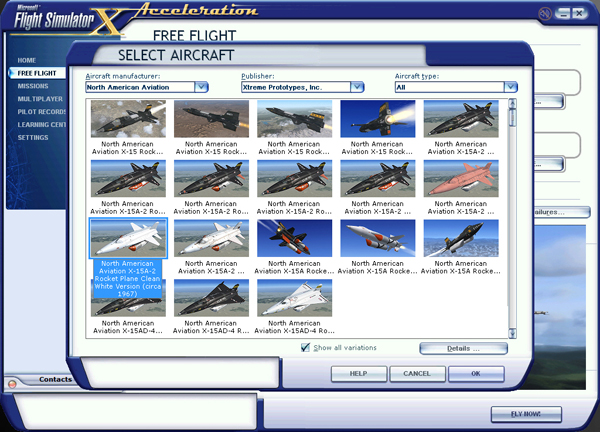Close the Flight Simulator X window
The height and width of the screenshot is (432, 600).
579,14
